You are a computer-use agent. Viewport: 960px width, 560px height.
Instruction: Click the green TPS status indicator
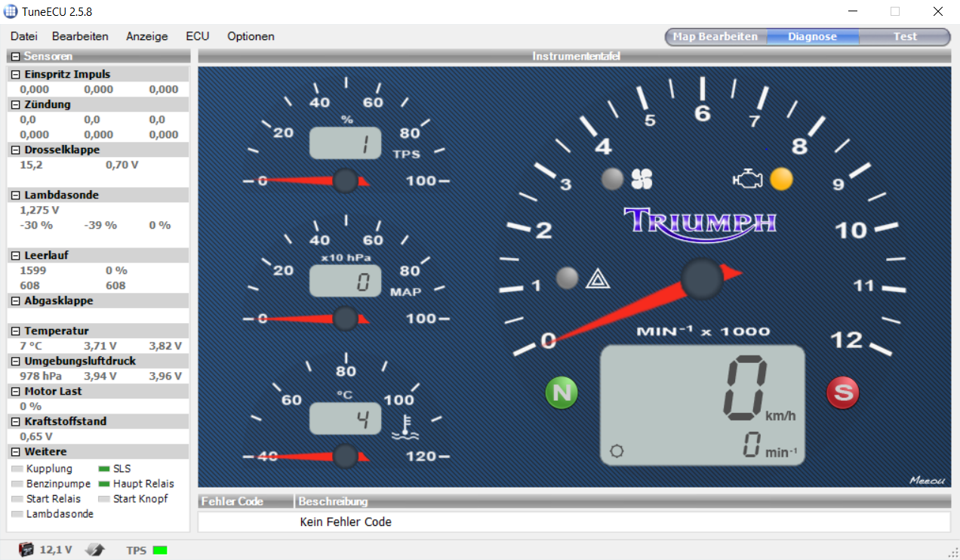[x=160, y=550]
